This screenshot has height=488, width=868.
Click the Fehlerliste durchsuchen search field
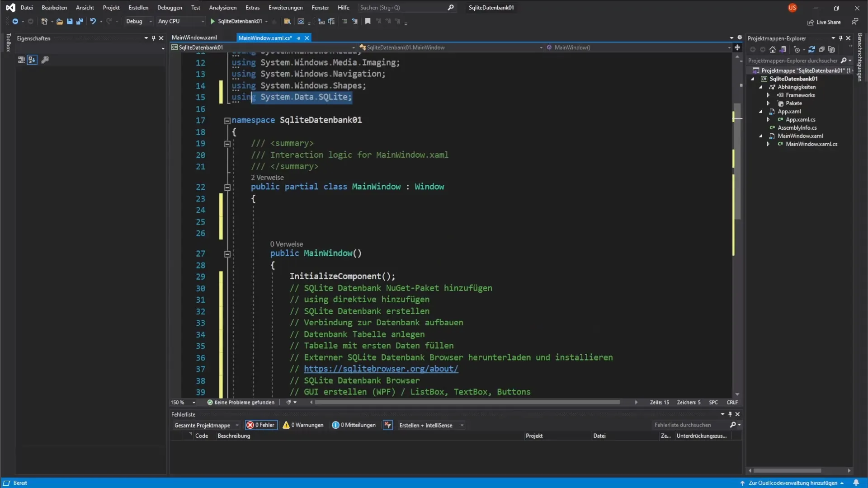pyautogui.click(x=690, y=425)
